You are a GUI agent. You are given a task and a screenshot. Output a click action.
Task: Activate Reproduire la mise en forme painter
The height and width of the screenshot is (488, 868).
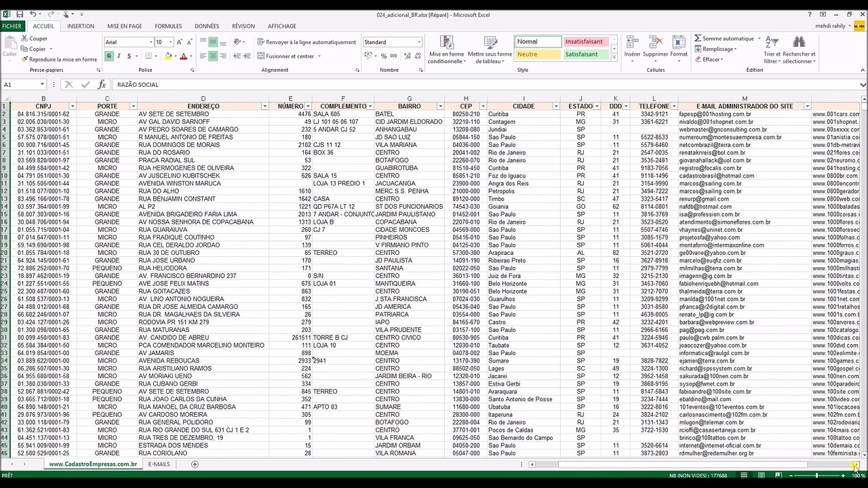pos(59,60)
